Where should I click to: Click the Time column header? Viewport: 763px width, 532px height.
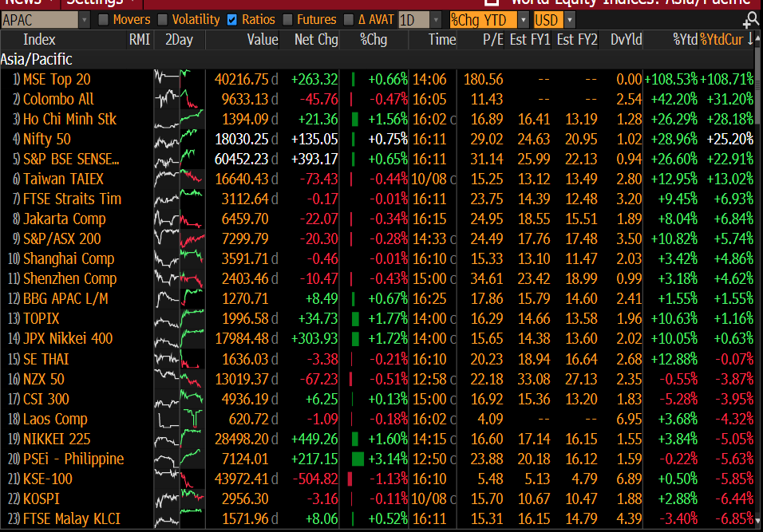pyautogui.click(x=442, y=40)
